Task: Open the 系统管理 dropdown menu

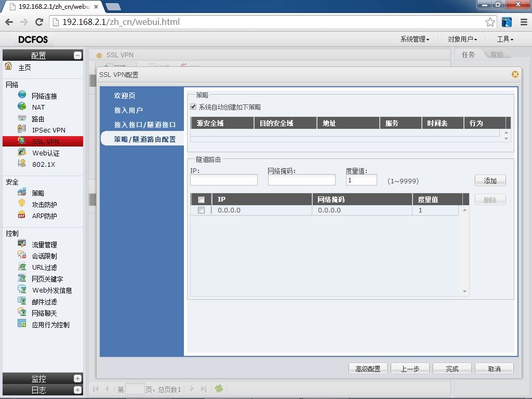Action: [415, 39]
